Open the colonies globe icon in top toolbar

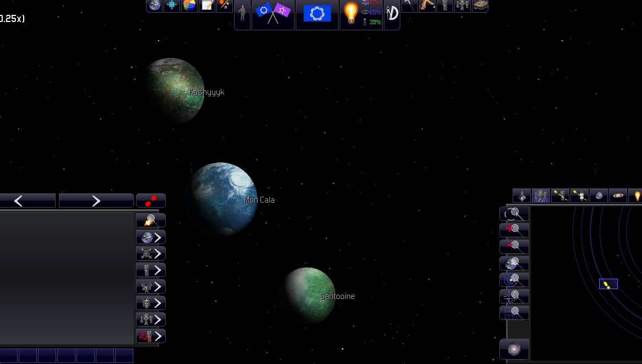154,6
